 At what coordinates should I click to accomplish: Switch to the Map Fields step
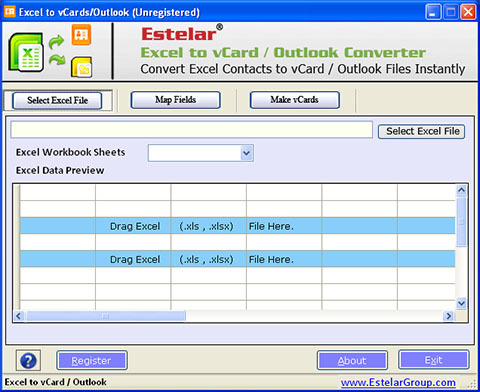[176, 100]
